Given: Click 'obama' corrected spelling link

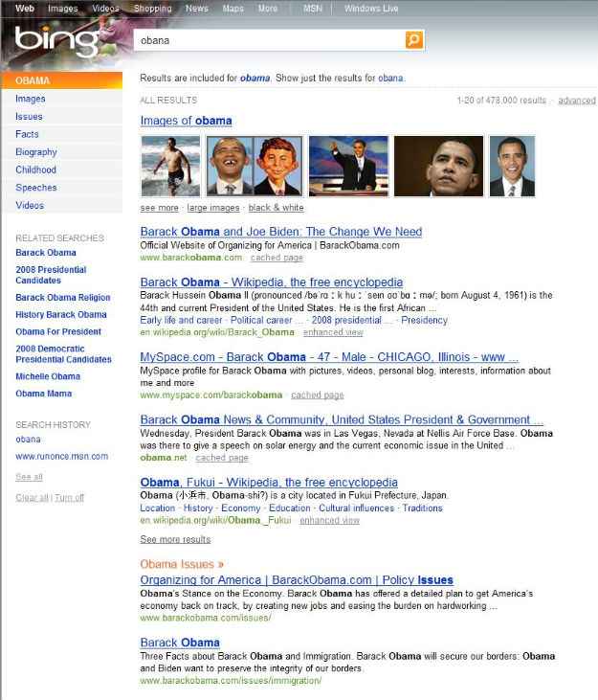Looking at the screenshot, I should [255, 79].
